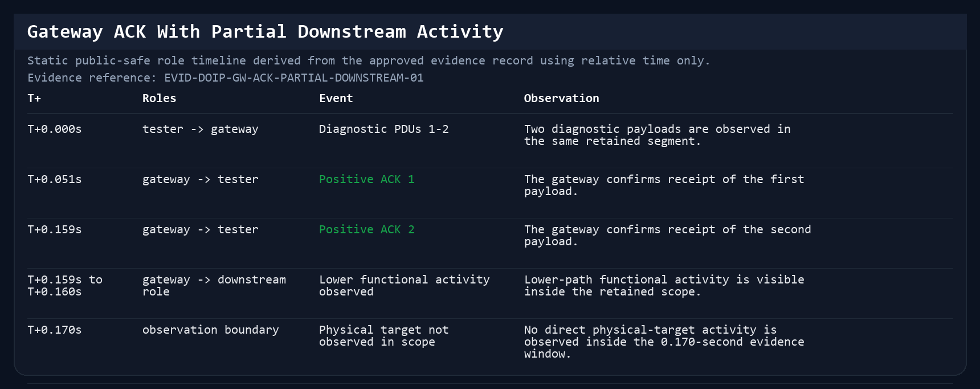
Task: Click the Roles column header
Action: pos(160,98)
